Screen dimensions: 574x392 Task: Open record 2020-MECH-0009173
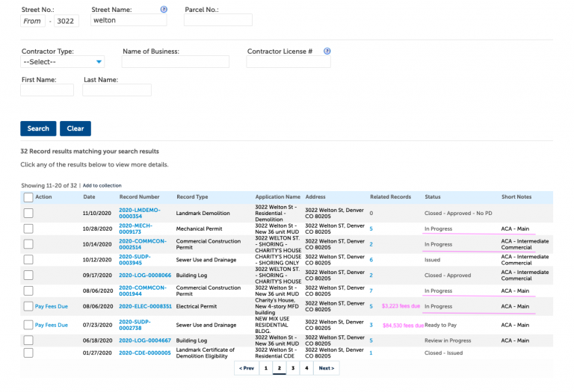(x=135, y=229)
